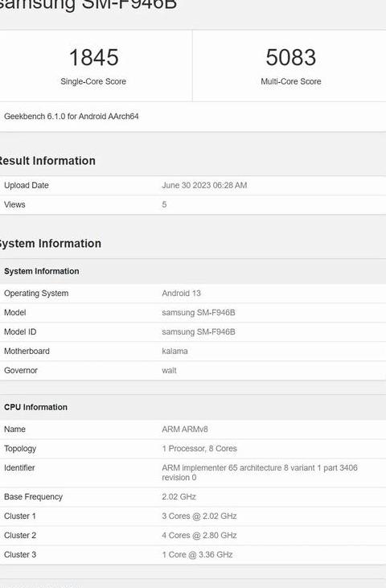The image size is (386, 588).
Task: Click the Single-Core Score label
Action: [x=93, y=81]
